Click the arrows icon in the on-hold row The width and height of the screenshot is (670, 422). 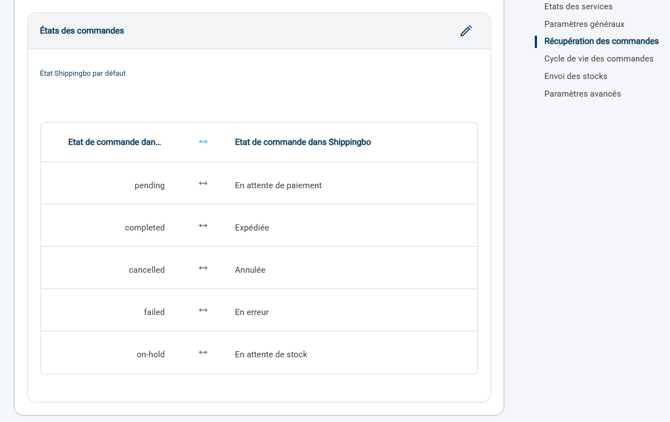[x=203, y=353]
